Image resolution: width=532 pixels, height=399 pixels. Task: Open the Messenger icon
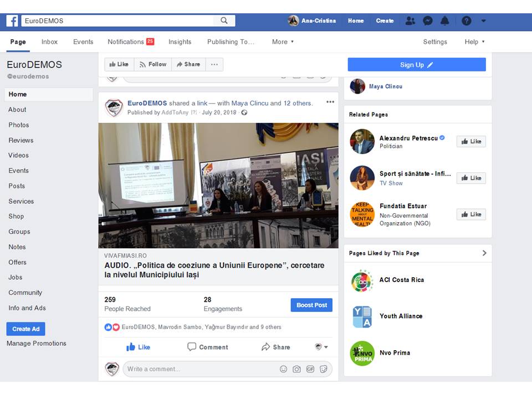tap(427, 21)
